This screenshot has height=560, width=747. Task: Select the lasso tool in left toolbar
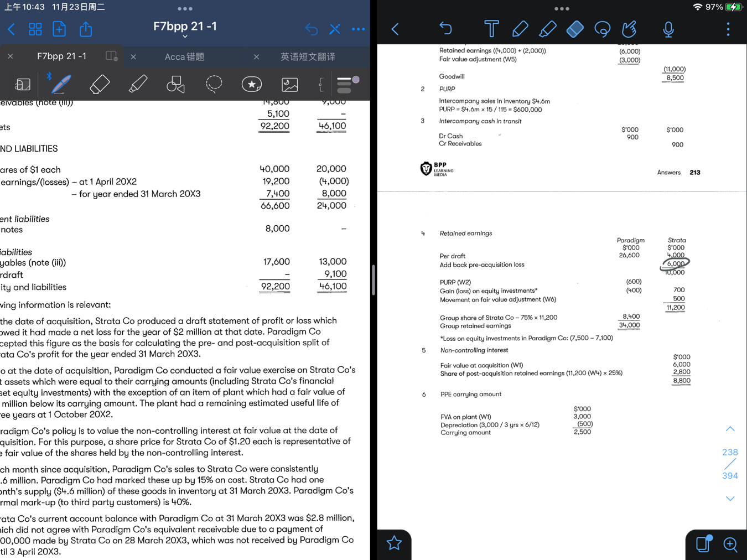click(214, 84)
